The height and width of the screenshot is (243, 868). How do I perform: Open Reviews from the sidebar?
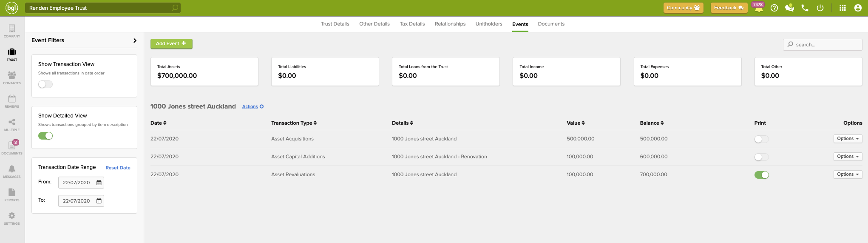coord(12,101)
